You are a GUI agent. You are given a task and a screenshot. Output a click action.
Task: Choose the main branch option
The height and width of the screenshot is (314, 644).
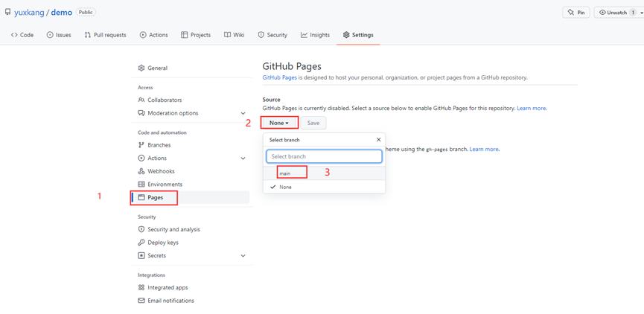tap(324, 173)
